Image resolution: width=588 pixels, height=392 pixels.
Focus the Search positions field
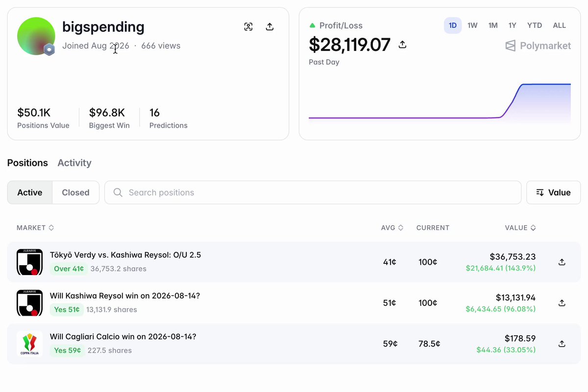click(x=313, y=192)
